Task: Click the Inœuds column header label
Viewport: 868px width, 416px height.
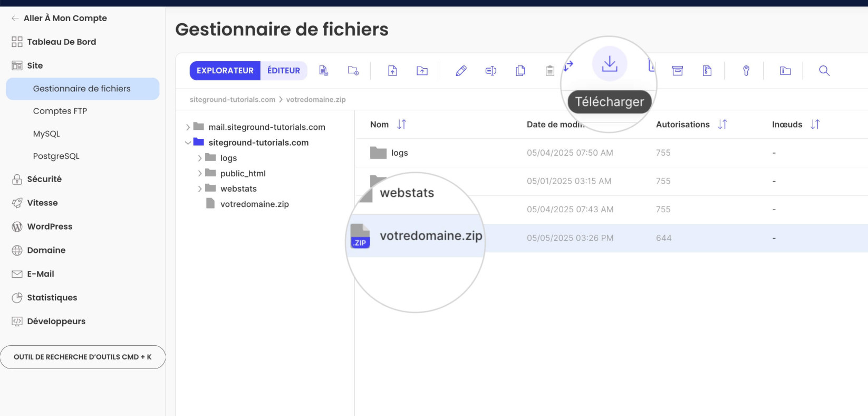Action: point(787,125)
